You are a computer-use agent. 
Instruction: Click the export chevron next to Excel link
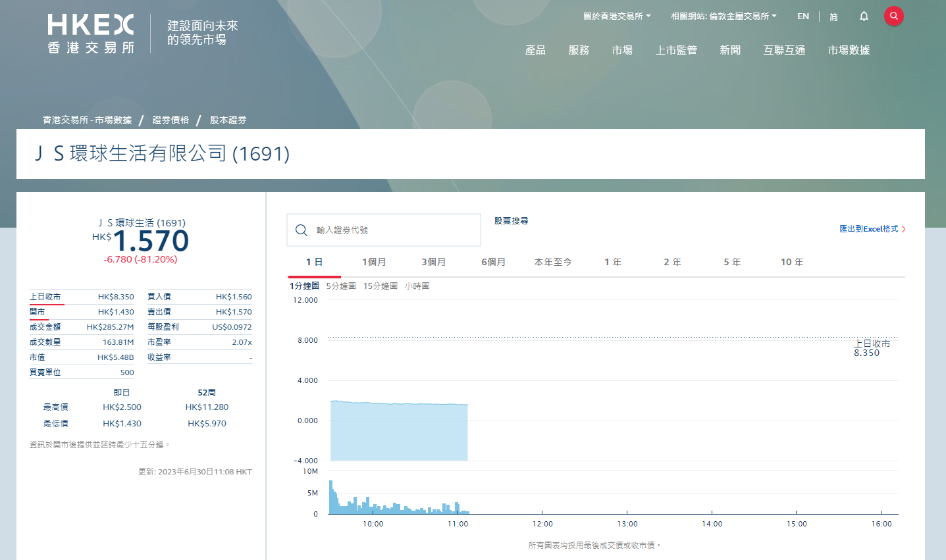pyautogui.click(x=903, y=229)
